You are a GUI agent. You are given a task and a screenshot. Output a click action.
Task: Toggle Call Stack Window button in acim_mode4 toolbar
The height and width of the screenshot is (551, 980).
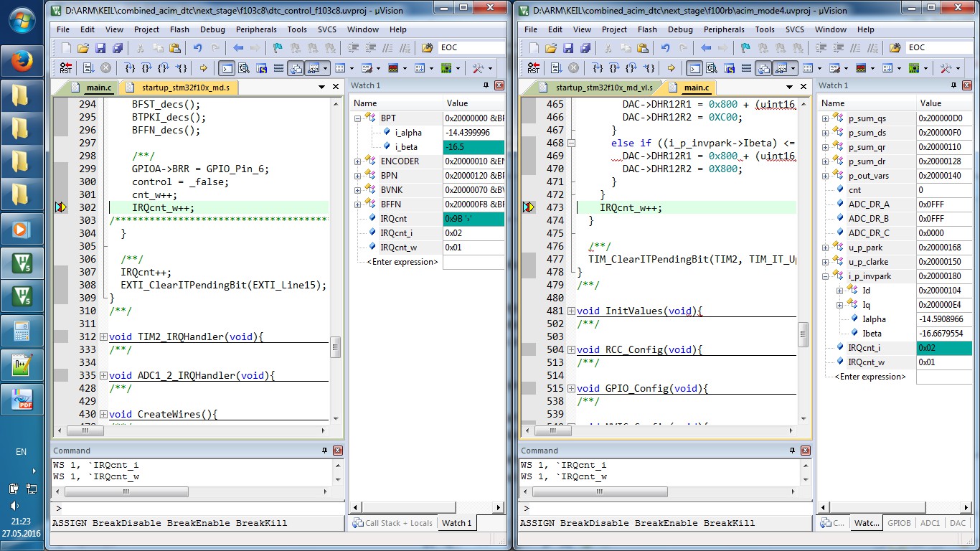click(x=764, y=68)
